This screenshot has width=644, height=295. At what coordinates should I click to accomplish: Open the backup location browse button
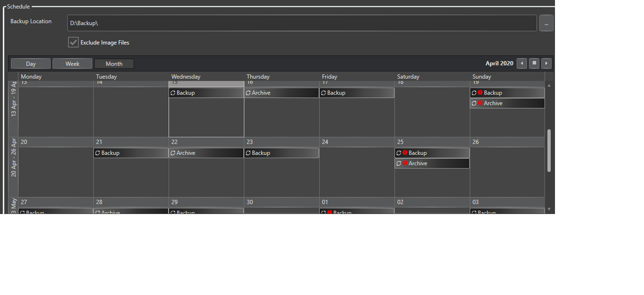pyautogui.click(x=546, y=23)
